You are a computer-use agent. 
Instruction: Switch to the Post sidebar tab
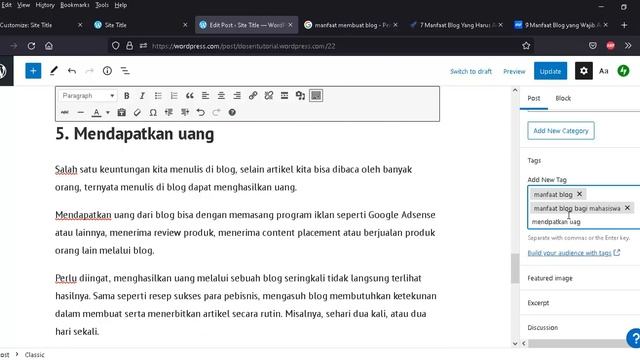(533, 98)
